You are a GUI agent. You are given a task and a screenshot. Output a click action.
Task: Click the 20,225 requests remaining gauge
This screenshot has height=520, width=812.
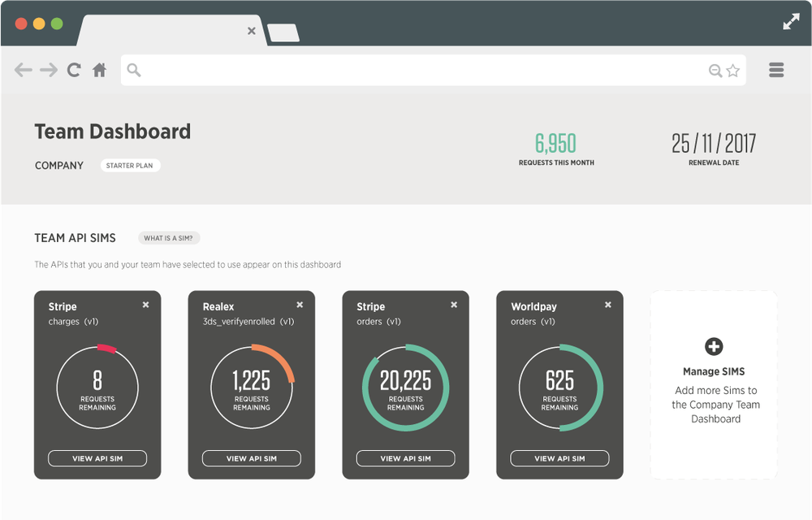pyautogui.click(x=405, y=388)
